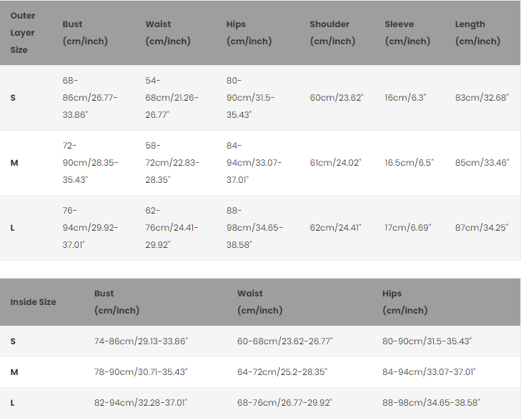The height and width of the screenshot is (420, 521).
Task: Click the Length column header
Action: tap(477, 33)
